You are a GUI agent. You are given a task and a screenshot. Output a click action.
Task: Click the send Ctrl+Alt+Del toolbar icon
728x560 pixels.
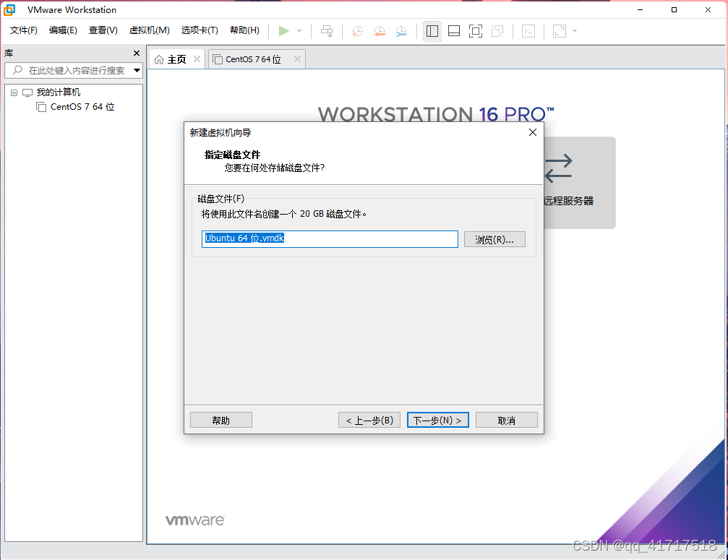[x=327, y=31]
